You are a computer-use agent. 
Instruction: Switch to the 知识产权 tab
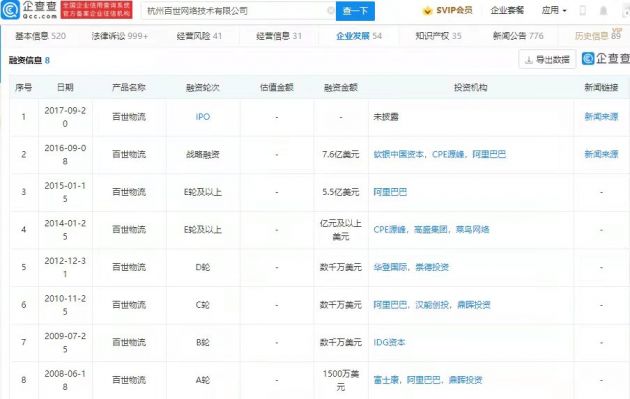tap(438, 36)
